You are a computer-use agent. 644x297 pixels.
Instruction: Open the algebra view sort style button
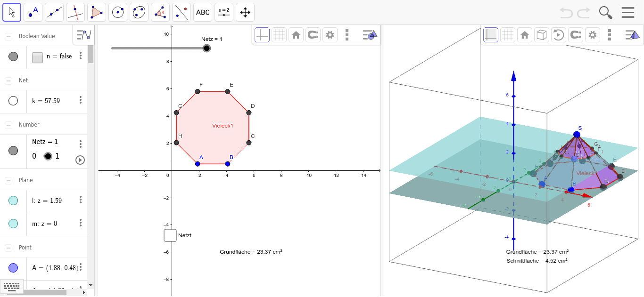[x=83, y=35]
